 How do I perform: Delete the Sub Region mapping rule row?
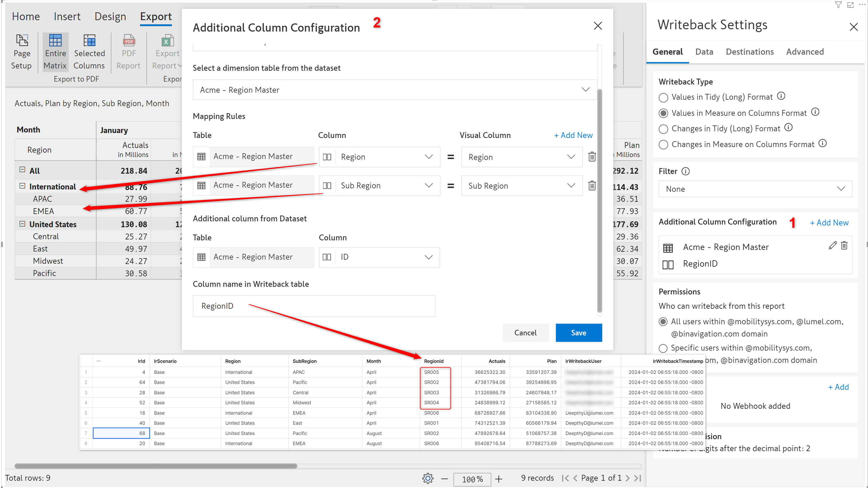point(592,186)
